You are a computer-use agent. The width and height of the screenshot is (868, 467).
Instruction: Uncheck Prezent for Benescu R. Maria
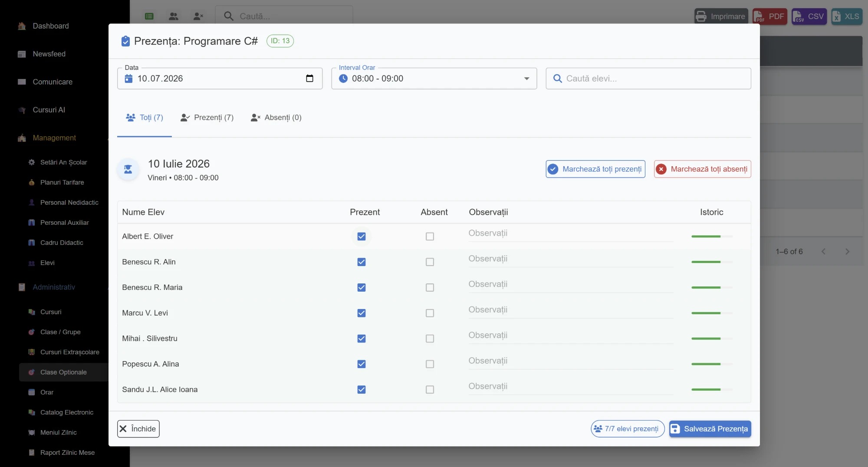[362, 288]
